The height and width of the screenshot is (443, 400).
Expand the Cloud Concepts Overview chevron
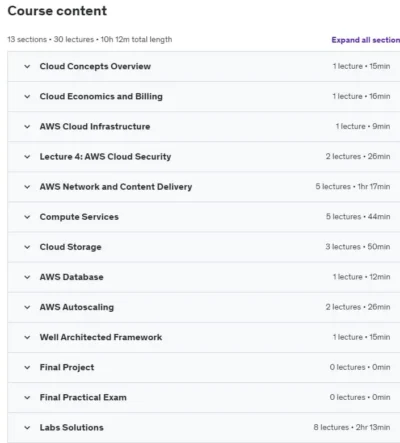(x=27, y=66)
